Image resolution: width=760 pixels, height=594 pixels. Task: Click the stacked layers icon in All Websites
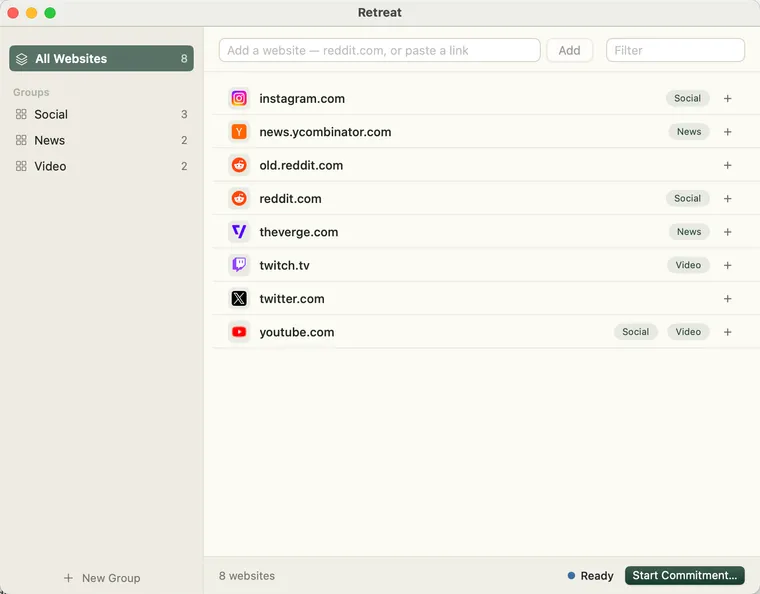[x=22, y=59]
